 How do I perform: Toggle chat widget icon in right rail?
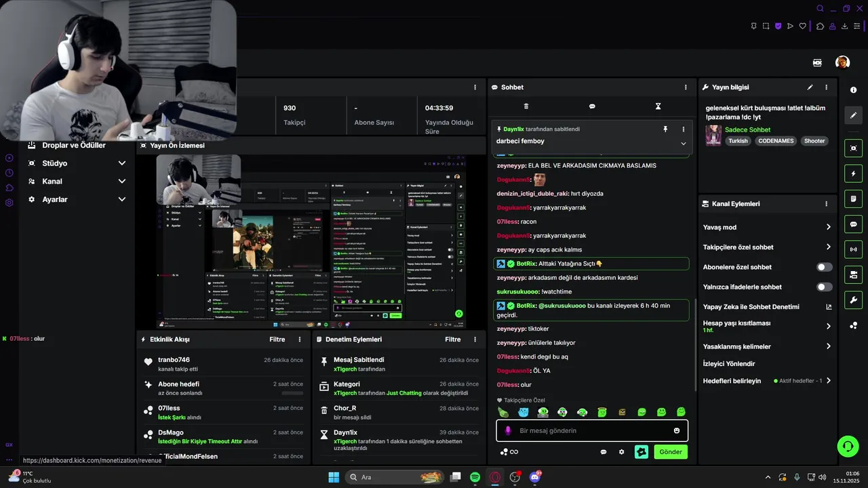[853, 224]
